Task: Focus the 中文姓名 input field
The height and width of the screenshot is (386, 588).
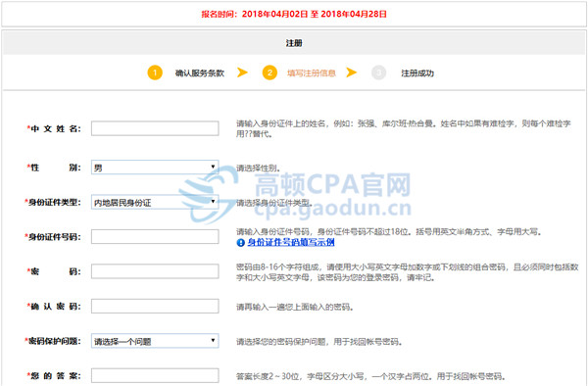Action: (x=155, y=128)
